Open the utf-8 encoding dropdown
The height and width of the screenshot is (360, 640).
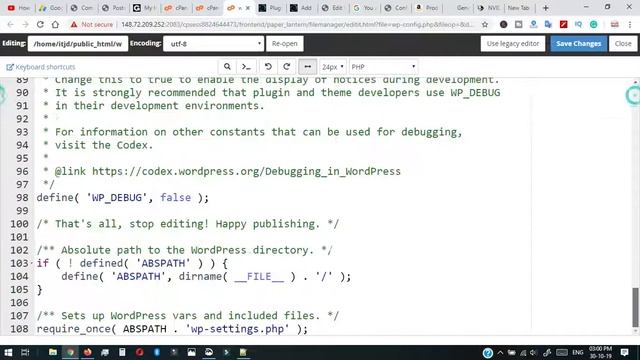point(213,44)
